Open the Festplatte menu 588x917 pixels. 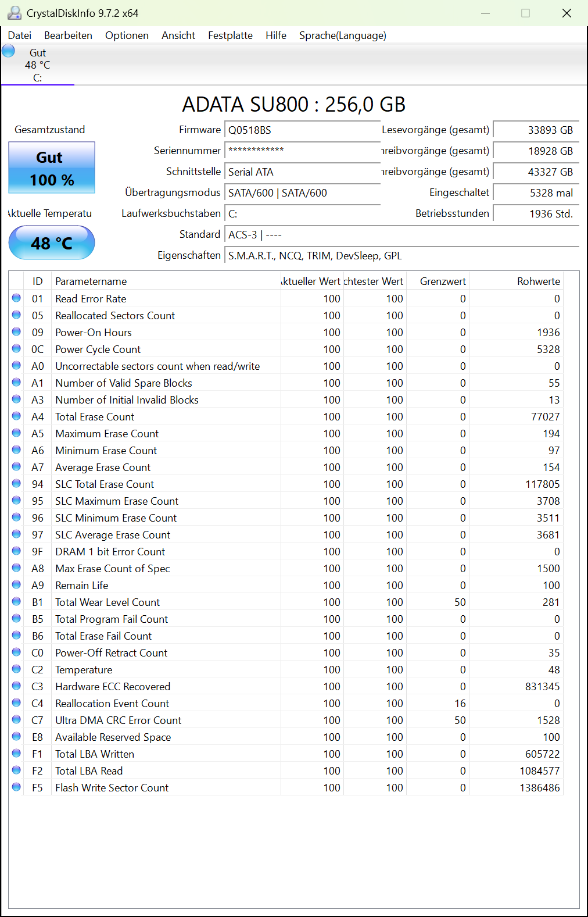point(230,35)
